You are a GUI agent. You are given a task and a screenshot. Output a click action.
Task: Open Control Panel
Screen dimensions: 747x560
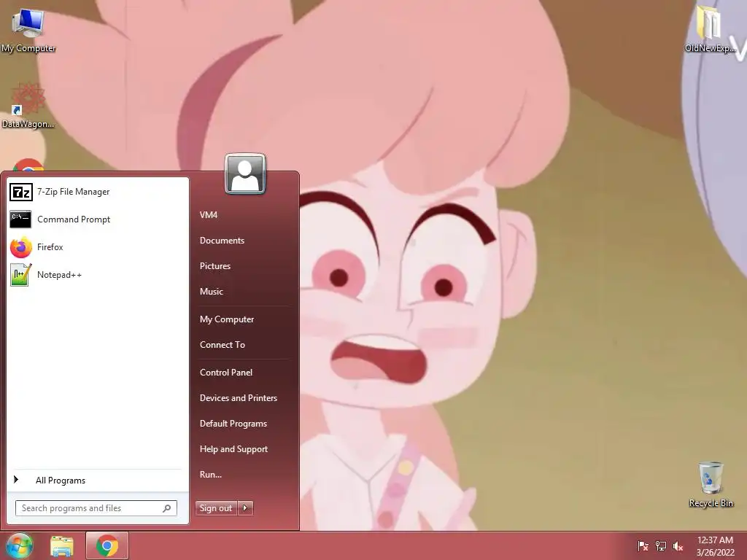coord(226,373)
